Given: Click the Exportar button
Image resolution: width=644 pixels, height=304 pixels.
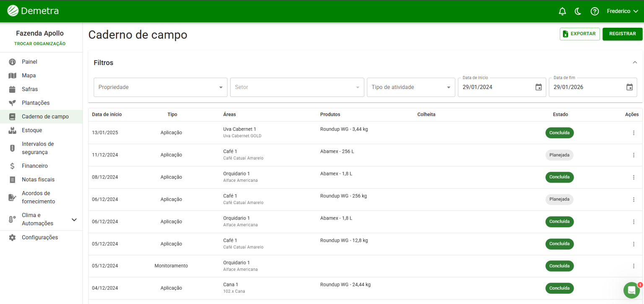Looking at the screenshot, I should [579, 34].
